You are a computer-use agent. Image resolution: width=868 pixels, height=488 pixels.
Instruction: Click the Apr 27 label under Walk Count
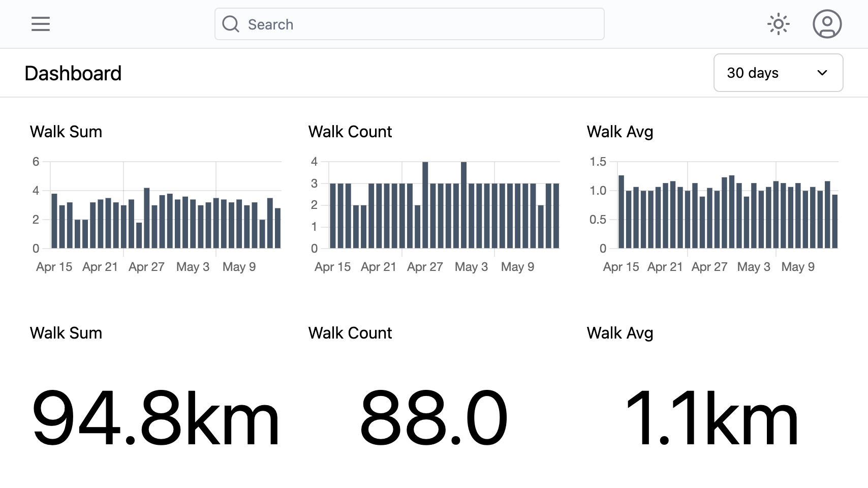point(425,267)
